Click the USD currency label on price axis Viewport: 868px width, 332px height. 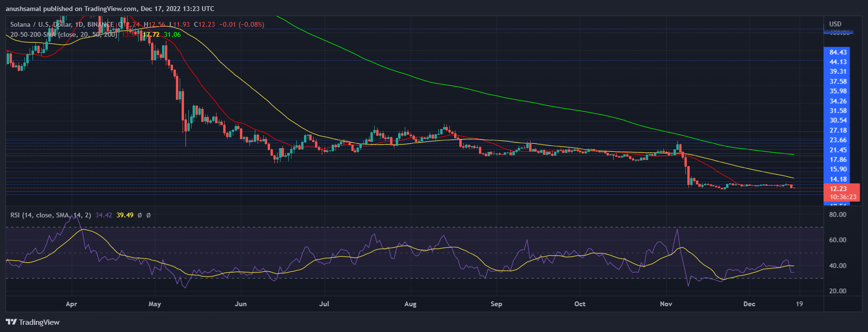[x=835, y=24]
